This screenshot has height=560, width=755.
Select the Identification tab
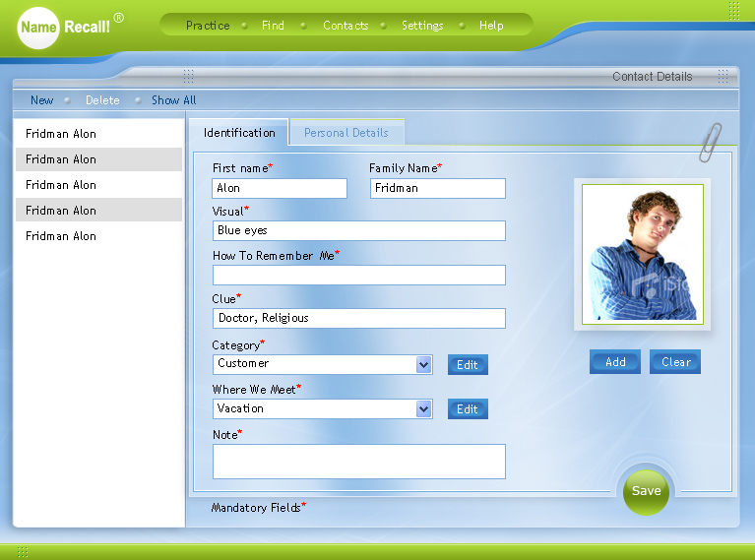coord(239,133)
